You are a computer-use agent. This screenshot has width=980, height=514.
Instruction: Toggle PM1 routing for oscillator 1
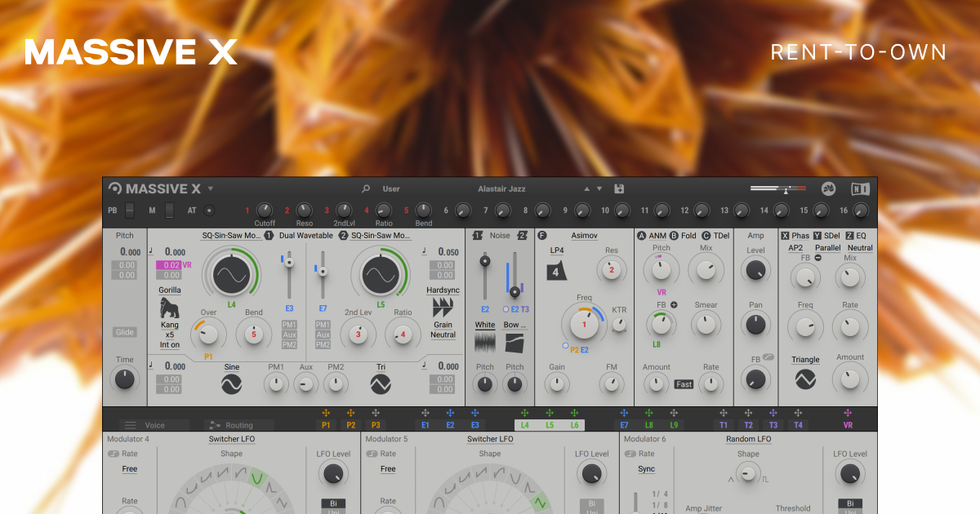click(x=289, y=325)
